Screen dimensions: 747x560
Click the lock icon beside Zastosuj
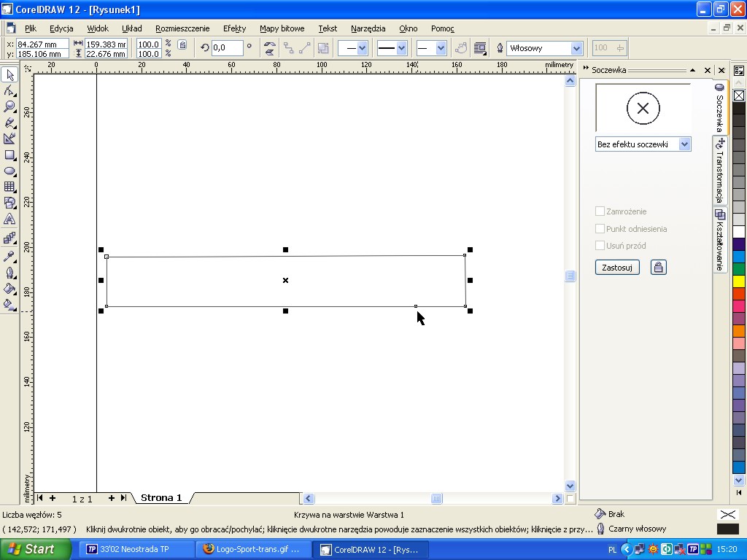pos(658,268)
